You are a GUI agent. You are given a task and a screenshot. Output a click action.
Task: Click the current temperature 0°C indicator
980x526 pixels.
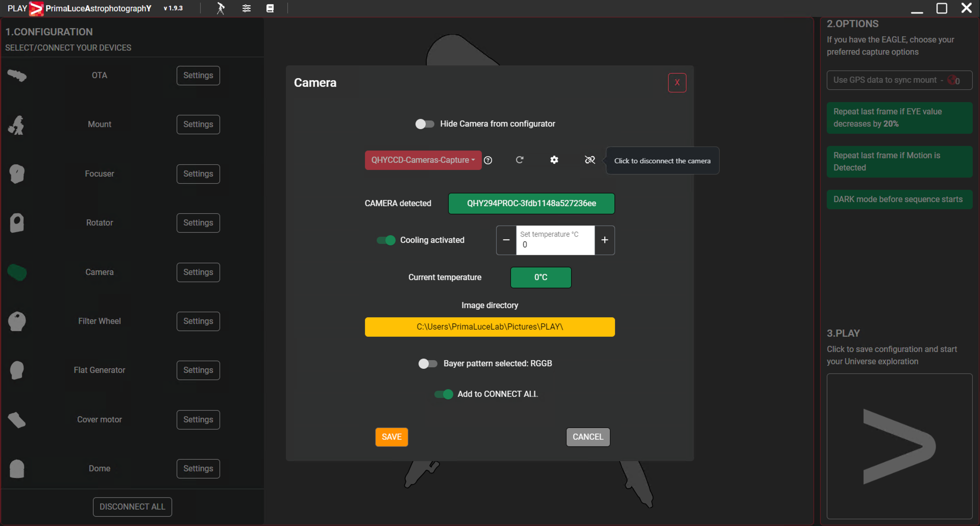541,278
